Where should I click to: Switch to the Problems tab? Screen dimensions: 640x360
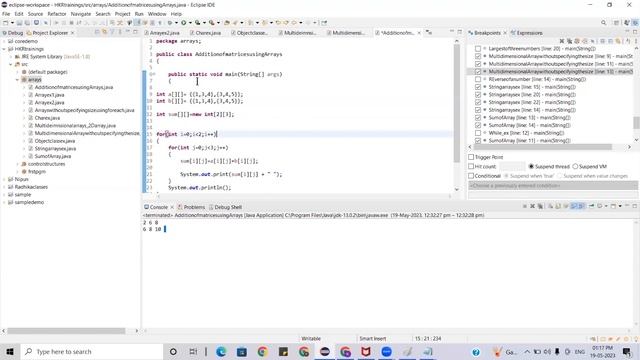(x=191, y=207)
